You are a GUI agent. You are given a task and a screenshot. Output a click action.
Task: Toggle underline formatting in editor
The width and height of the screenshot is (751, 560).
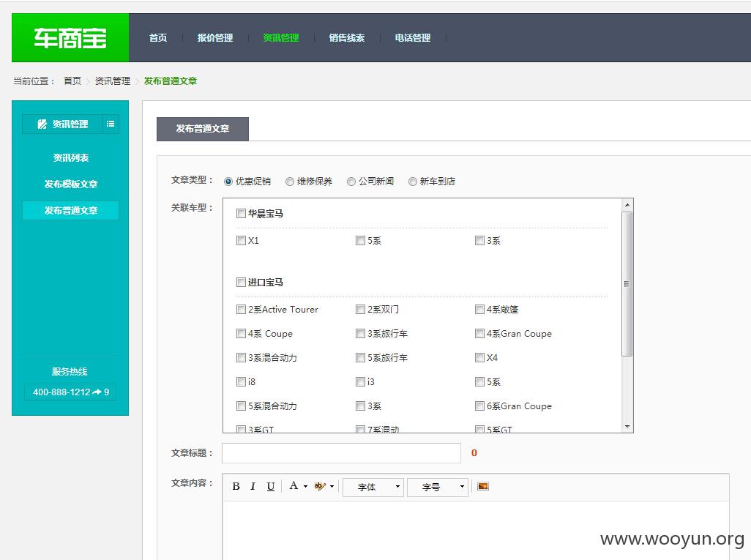[x=271, y=486]
